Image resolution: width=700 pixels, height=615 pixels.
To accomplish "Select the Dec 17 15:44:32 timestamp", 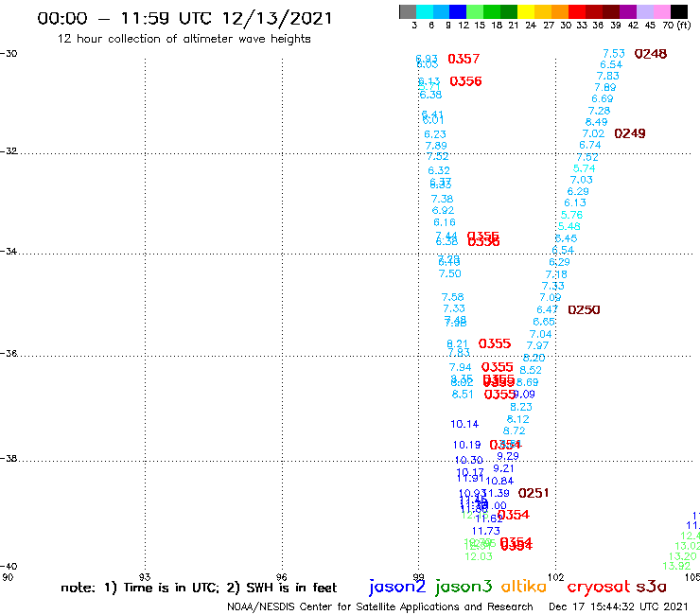I will (x=619, y=606).
